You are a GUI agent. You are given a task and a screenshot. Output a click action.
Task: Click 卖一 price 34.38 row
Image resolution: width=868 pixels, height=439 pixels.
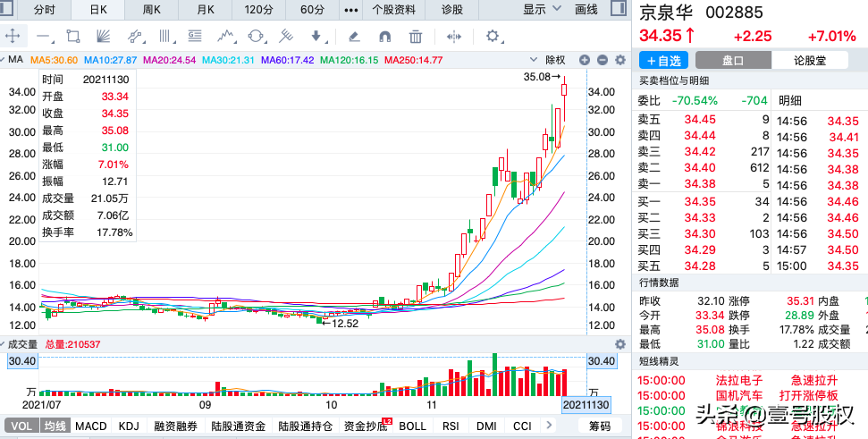pyautogui.click(x=703, y=184)
